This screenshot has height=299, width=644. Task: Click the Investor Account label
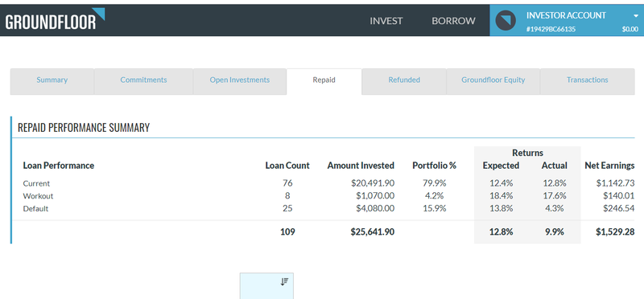(566, 15)
